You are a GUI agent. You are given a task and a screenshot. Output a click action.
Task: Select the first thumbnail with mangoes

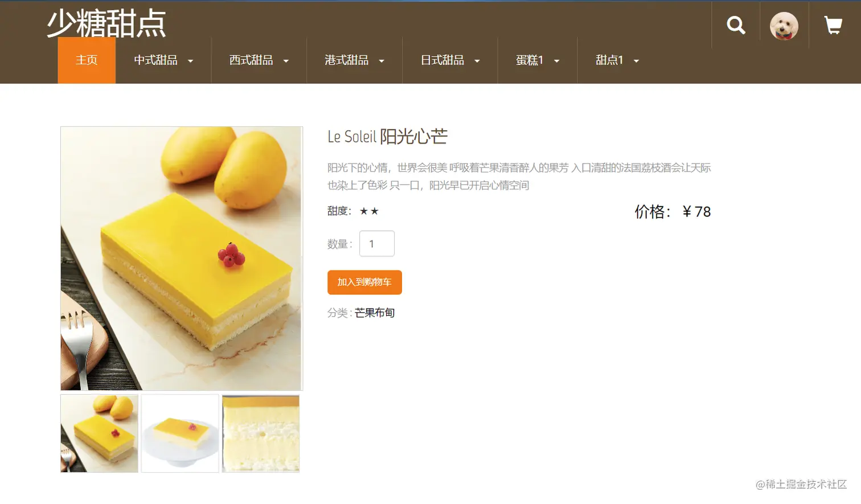pyautogui.click(x=100, y=433)
